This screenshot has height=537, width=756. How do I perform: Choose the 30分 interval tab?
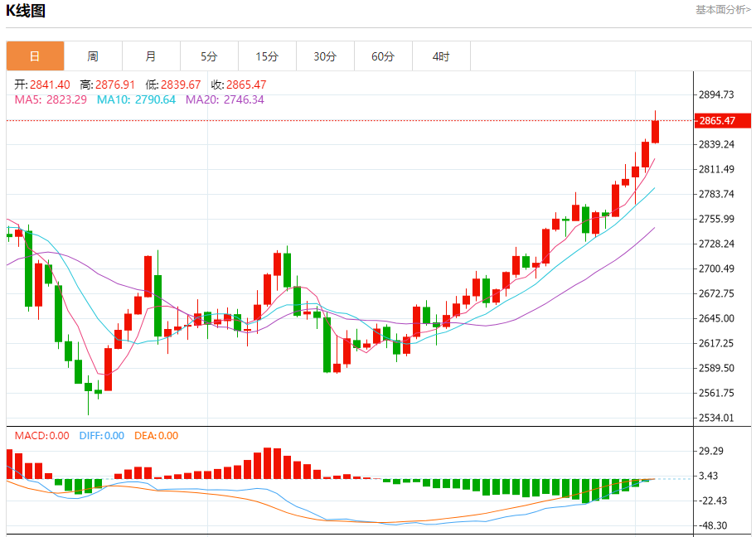325,56
